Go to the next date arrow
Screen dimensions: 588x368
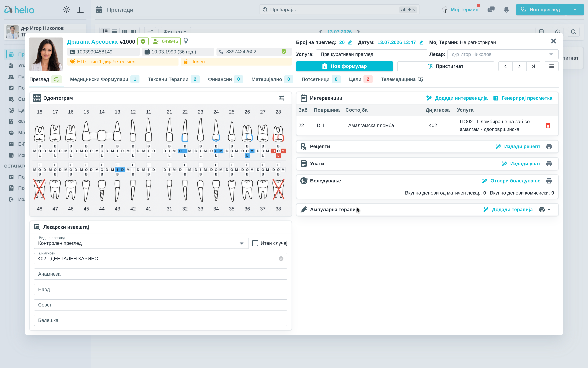pyautogui.click(x=358, y=32)
